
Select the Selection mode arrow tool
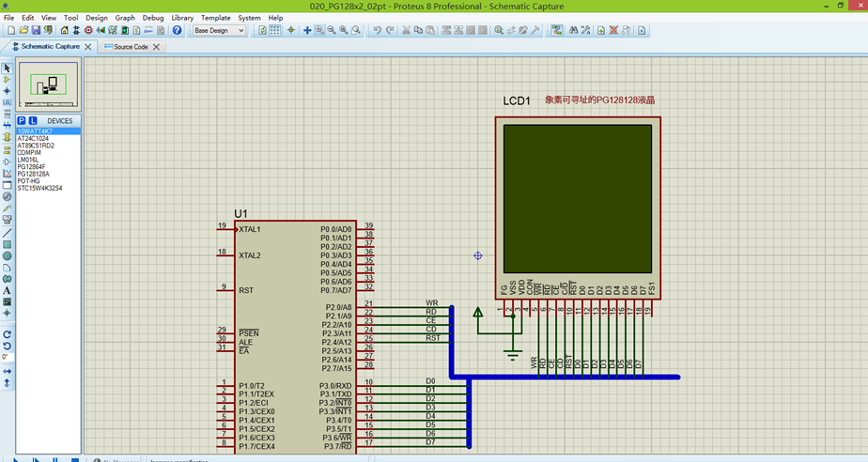click(7, 68)
